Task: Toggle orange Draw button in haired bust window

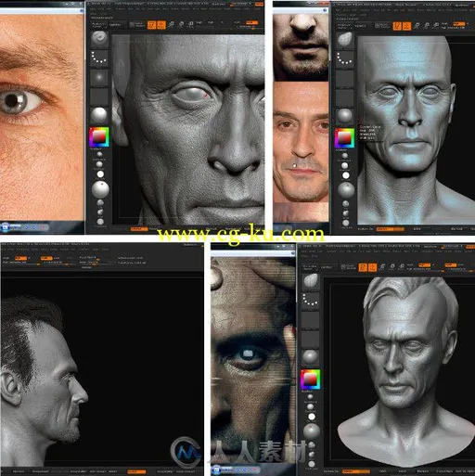Action: coord(372,267)
